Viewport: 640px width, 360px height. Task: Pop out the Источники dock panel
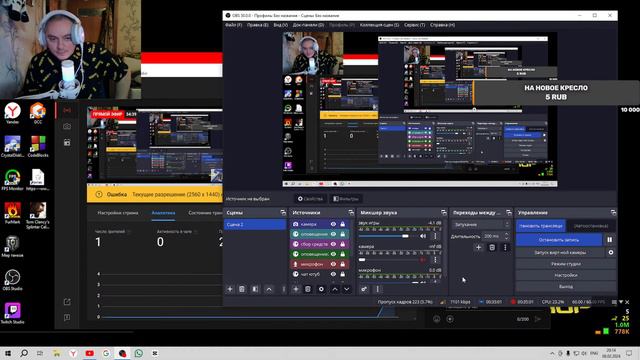[351, 213]
